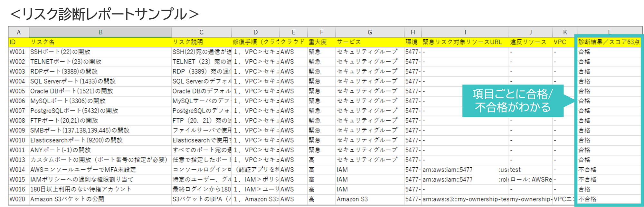Select column I header
The width and height of the screenshot is (644, 207).
tap(465, 32)
